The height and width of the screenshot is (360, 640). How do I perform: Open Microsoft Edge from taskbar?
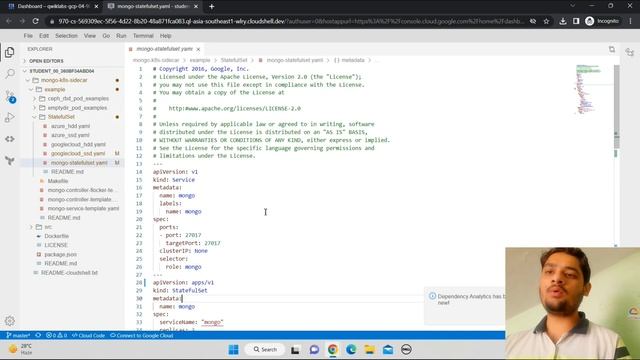[351, 349]
